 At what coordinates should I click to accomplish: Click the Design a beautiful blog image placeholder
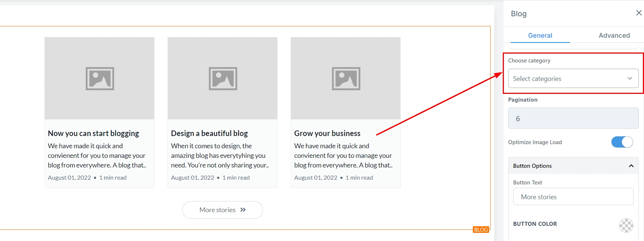[223, 78]
